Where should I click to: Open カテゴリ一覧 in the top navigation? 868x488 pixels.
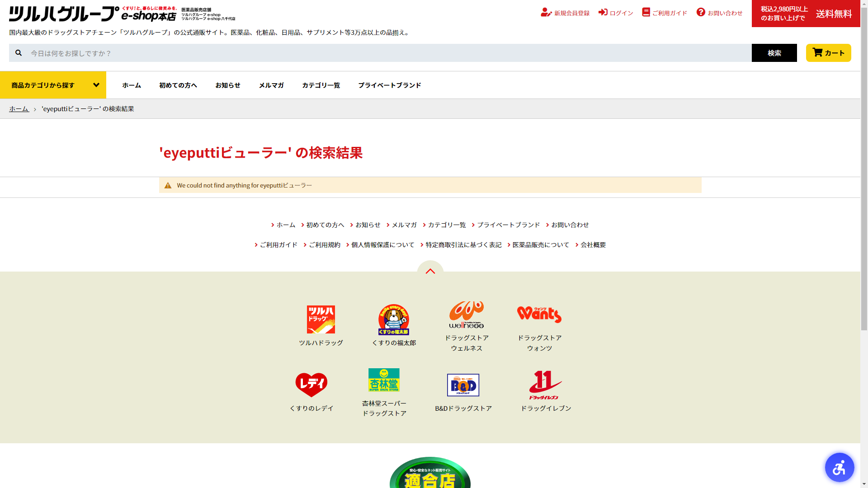pyautogui.click(x=321, y=85)
